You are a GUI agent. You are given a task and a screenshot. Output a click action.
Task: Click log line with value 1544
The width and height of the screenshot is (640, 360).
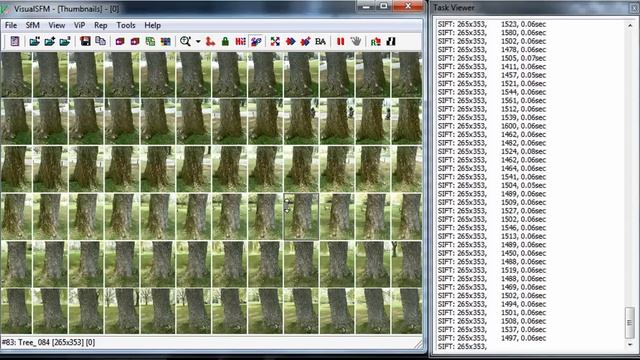(491, 92)
